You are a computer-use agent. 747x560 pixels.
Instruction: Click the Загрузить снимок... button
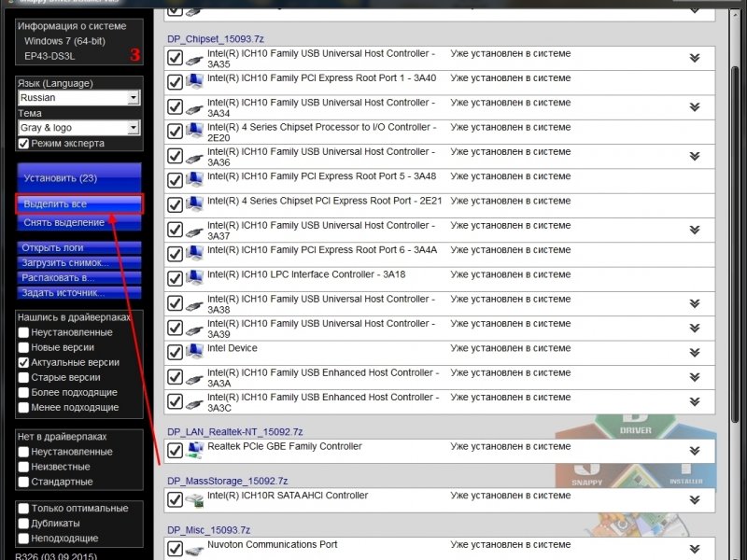point(79,263)
